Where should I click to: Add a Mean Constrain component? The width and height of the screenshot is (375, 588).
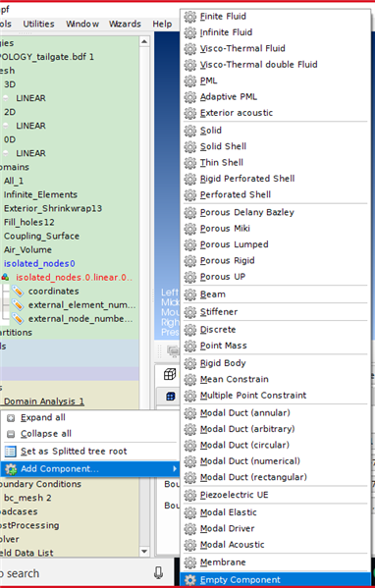pos(276,380)
